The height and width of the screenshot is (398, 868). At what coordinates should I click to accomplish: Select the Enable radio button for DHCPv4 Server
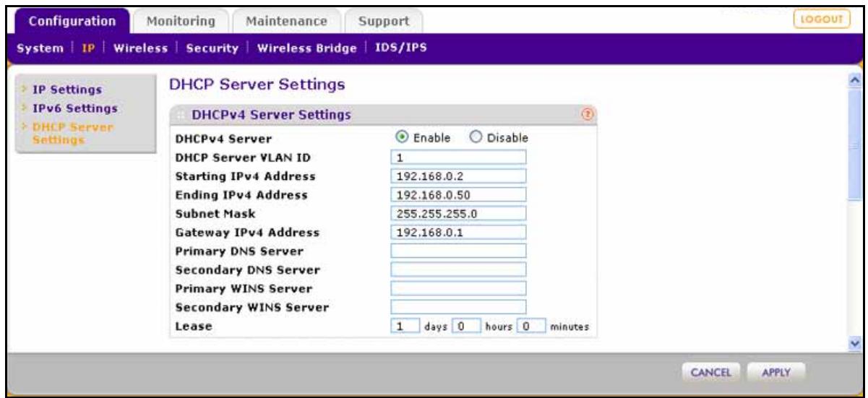[x=403, y=137]
